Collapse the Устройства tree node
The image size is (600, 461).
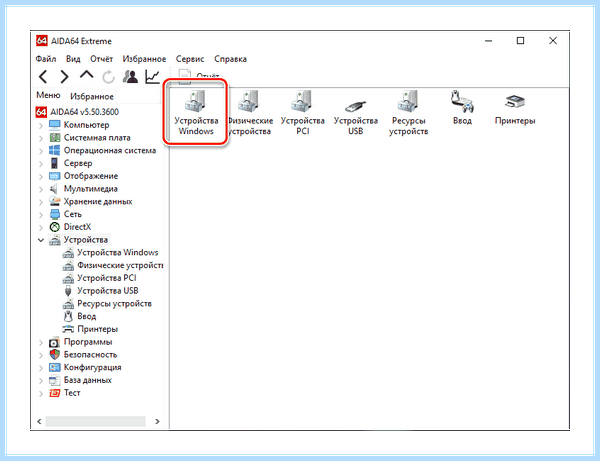point(41,240)
